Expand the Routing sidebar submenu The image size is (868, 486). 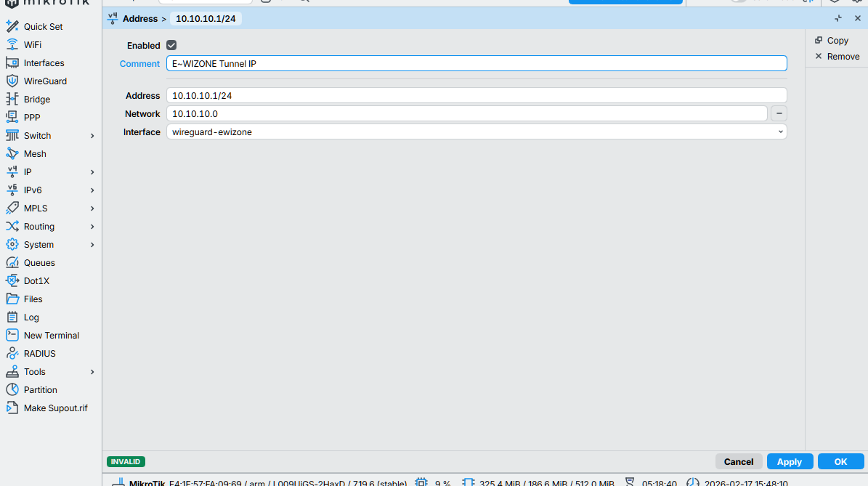click(x=38, y=226)
